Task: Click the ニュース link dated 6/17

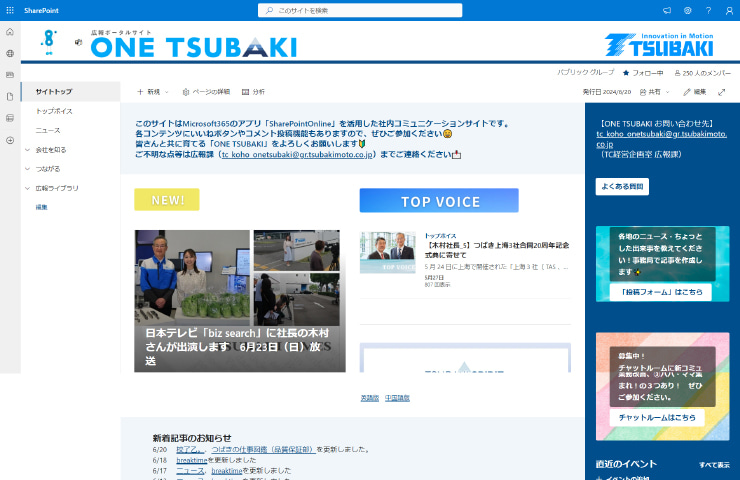Action: [190, 471]
